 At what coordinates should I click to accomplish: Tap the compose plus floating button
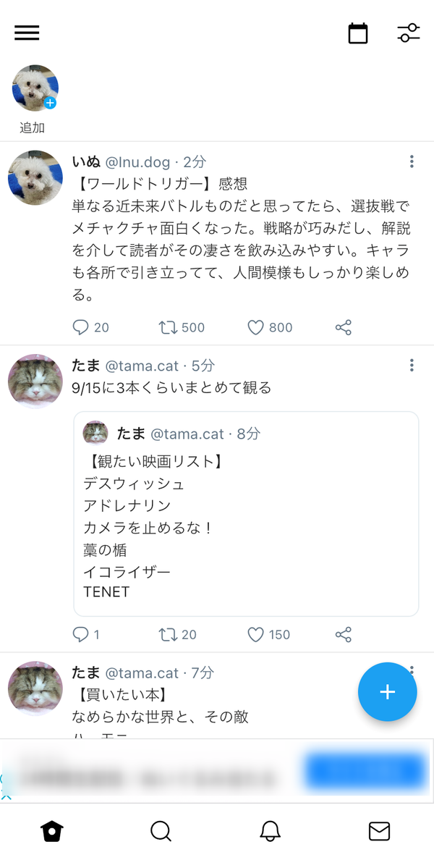click(388, 692)
